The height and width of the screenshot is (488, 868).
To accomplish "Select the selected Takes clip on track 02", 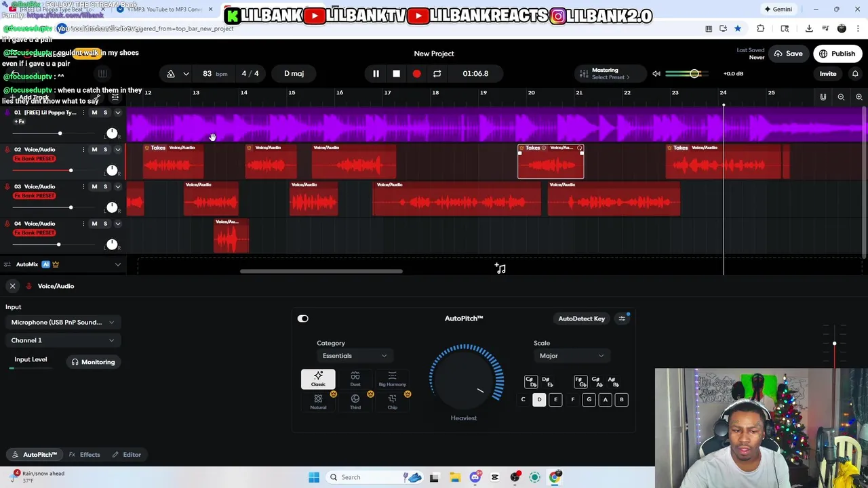I will pyautogui.click(x=551, y=161).
